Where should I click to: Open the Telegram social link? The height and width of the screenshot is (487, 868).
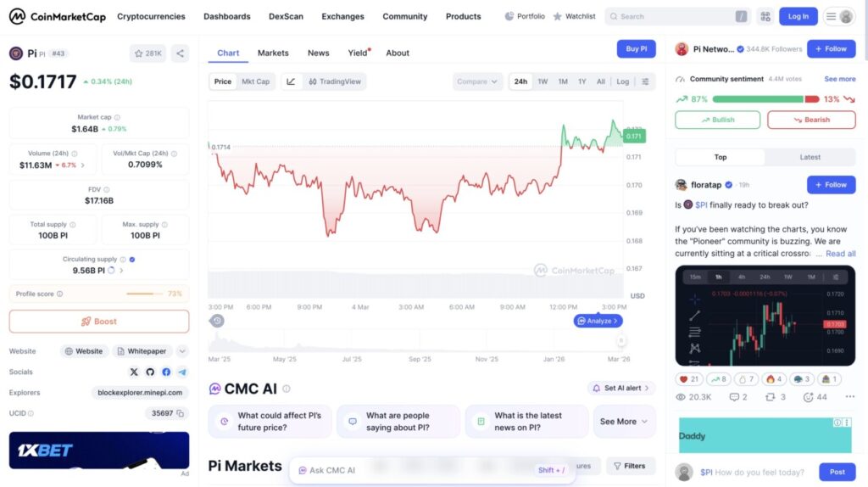click(x=182, y=372)
